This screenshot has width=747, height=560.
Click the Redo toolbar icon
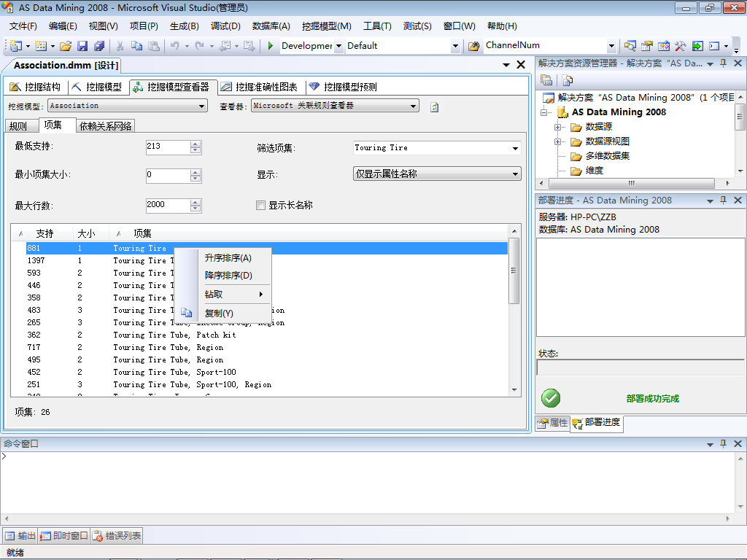point(200,46)
